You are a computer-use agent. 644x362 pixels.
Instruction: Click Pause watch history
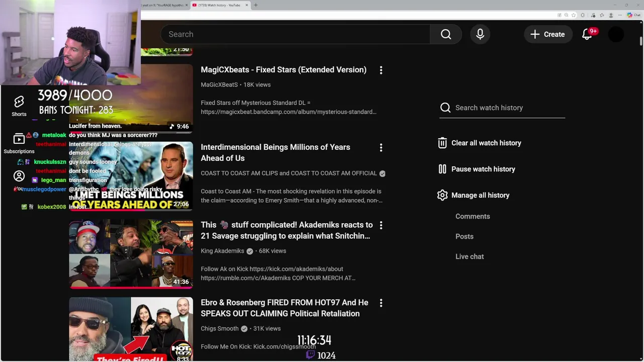tap(483, 169)
